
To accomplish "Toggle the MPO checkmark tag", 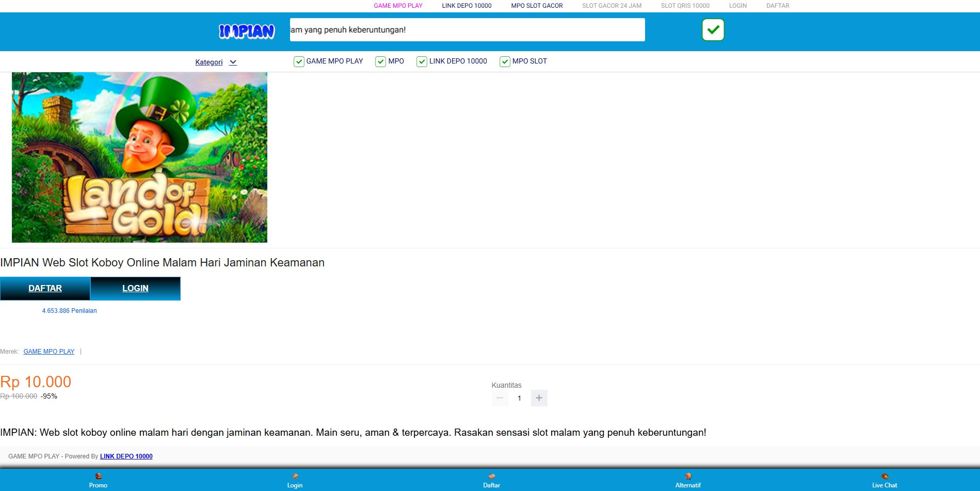I will tap(390, 61).
